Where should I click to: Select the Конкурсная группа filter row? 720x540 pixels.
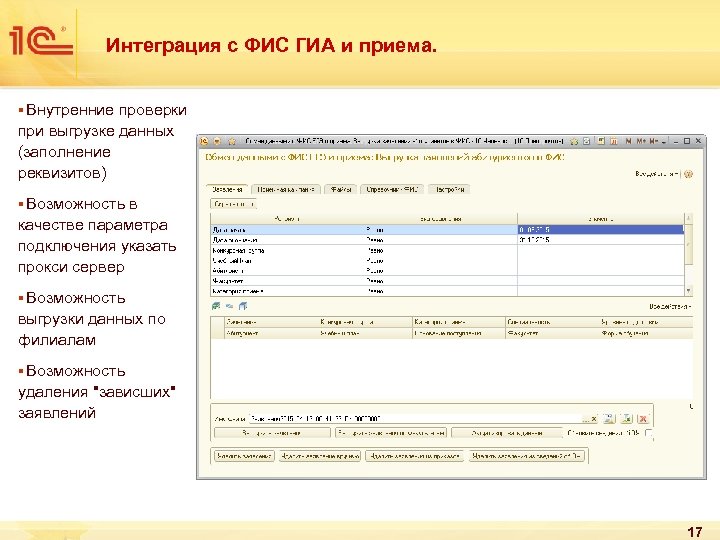[x=447, y=250]
